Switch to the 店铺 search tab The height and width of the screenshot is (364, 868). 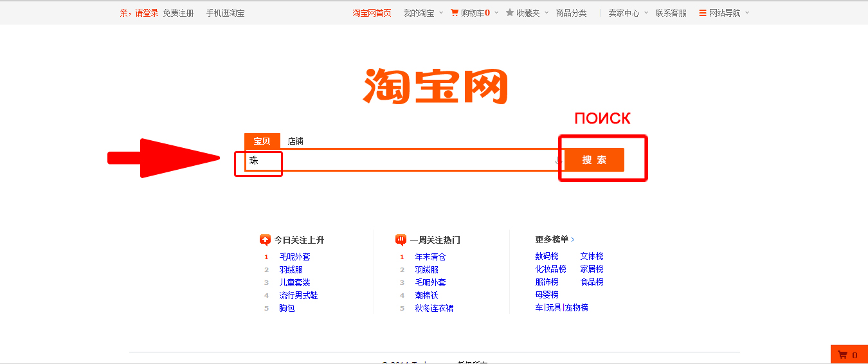tap(296, 141)
